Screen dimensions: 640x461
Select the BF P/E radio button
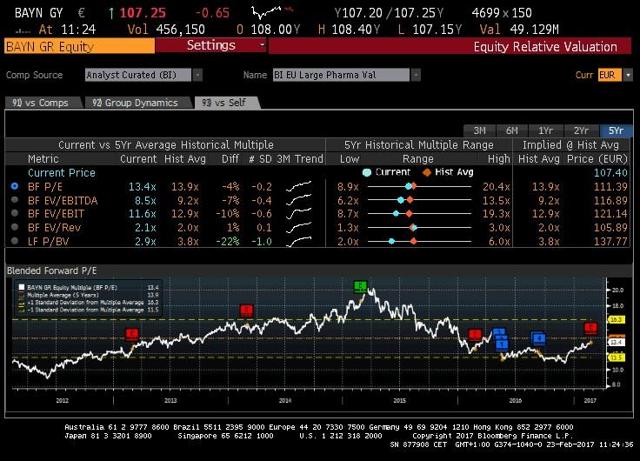pos(15,186)
